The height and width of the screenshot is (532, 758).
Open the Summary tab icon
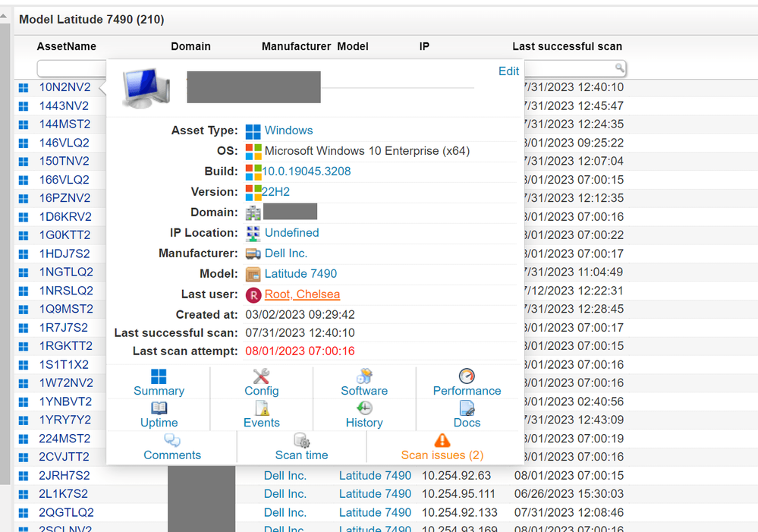point(159,377)
